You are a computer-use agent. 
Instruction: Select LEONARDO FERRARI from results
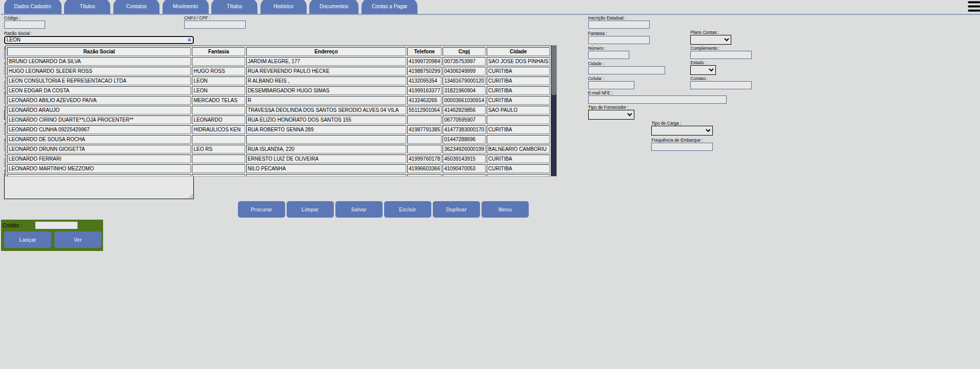point(98,159)
